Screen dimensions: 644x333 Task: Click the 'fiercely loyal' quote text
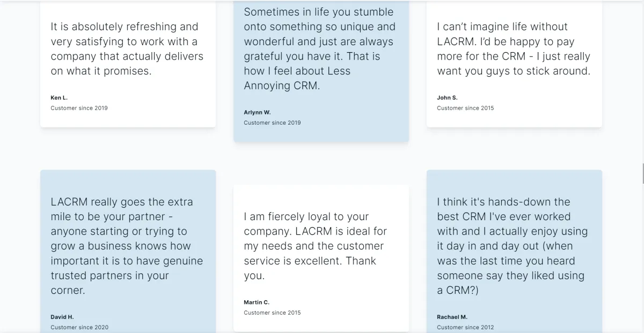click(x=316, y=246)
